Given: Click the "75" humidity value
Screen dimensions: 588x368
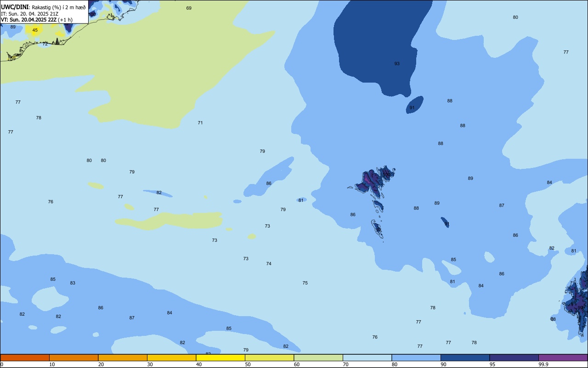Looking at the screenshot, I should click(305, 283).
